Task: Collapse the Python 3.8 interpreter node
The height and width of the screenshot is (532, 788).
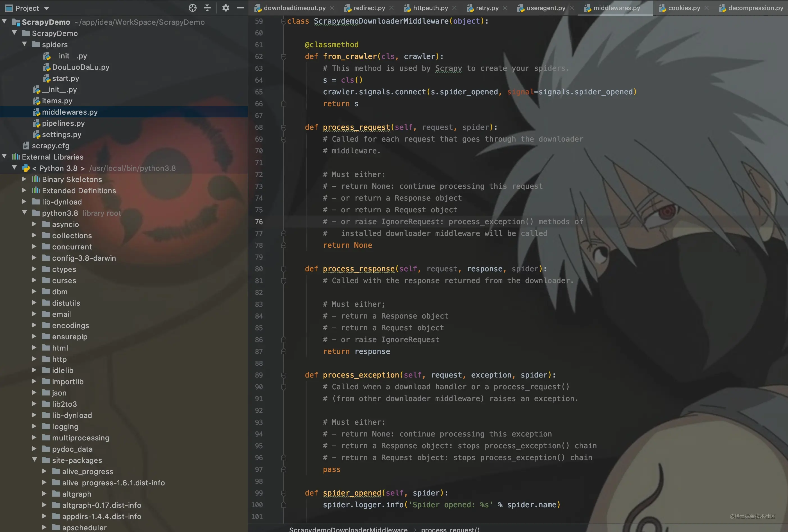Action: click(14, 167)
